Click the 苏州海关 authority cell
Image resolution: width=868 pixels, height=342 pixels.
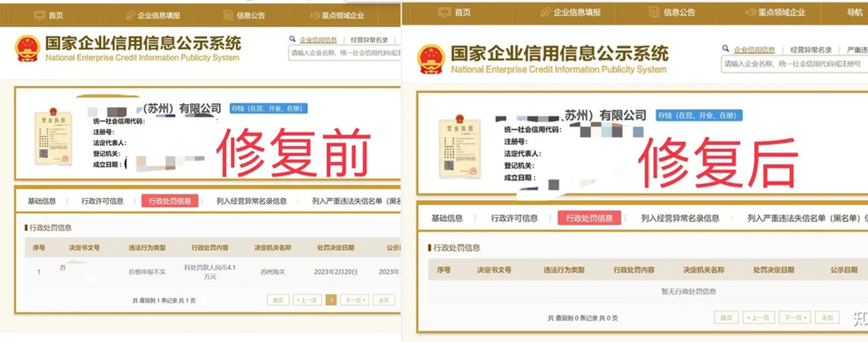click(273, 272)
